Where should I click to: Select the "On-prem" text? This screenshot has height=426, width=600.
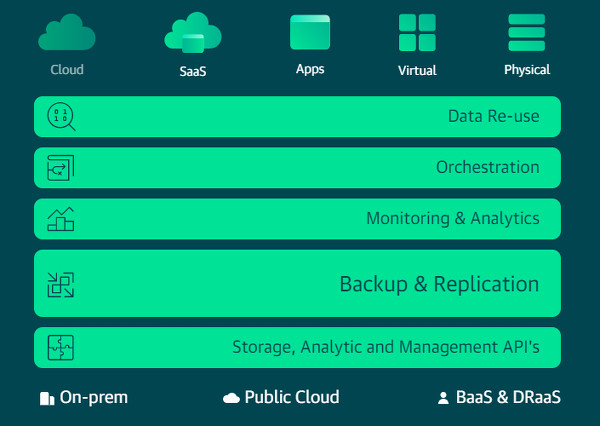(x=94, y=398)
